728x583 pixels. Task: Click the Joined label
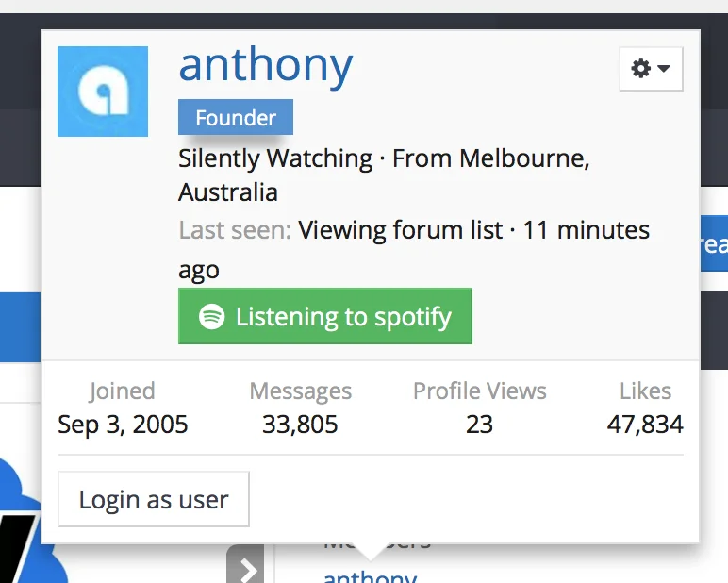point(122,391)
